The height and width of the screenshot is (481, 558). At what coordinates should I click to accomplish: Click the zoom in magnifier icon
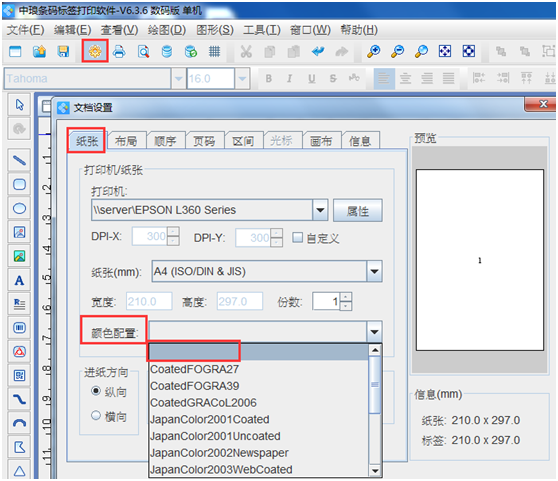(373, 52)
